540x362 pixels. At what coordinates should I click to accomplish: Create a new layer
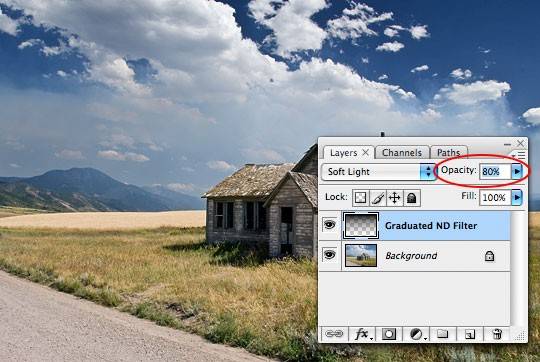click(x=470, y=334)
